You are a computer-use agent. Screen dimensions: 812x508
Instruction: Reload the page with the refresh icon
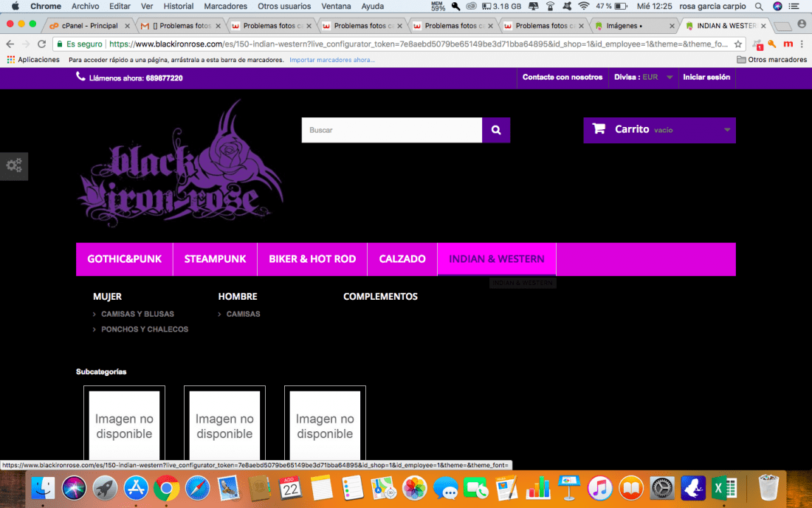pos(42,44)
